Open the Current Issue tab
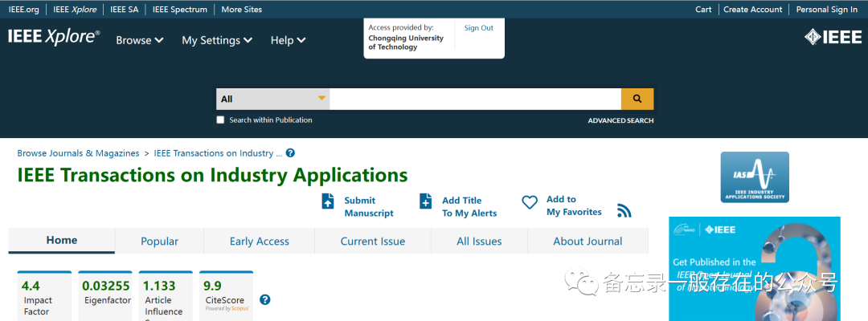This screenshot has height=321, width=868. [373, 242]
